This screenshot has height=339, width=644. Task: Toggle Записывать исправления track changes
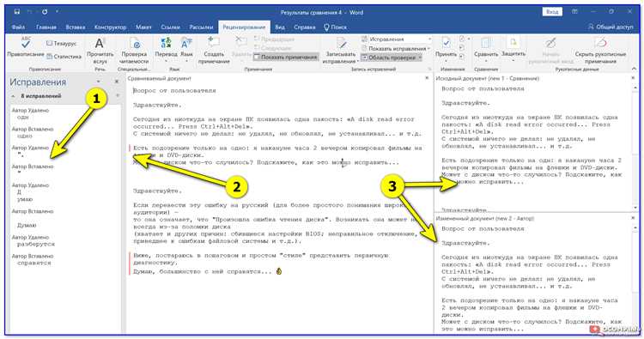[341, 50]
